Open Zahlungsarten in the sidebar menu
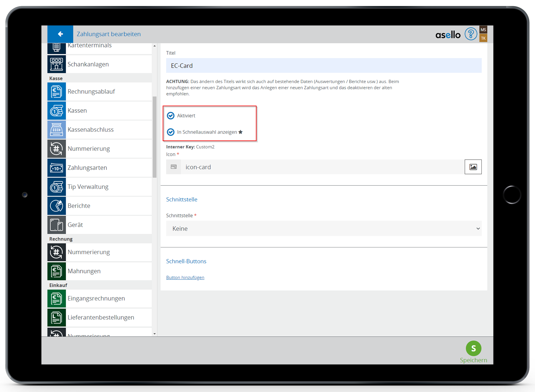 87,168
